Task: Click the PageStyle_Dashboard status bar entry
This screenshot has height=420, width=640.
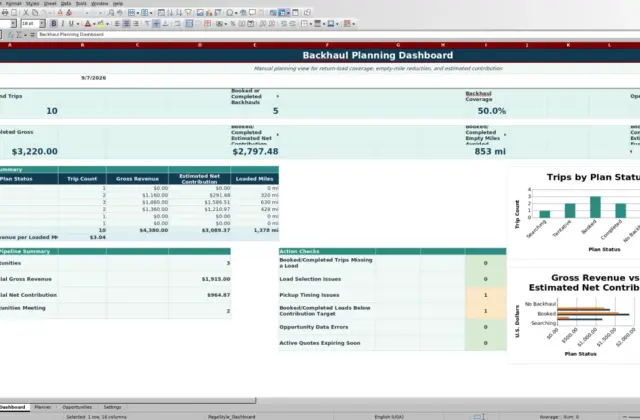Action: [x=231, y=417]
